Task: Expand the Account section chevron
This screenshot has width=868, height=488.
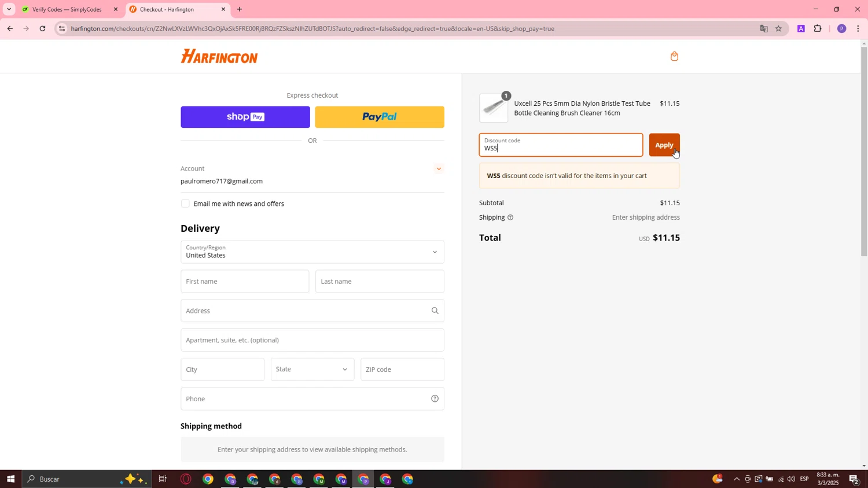Action: [439, 169]
